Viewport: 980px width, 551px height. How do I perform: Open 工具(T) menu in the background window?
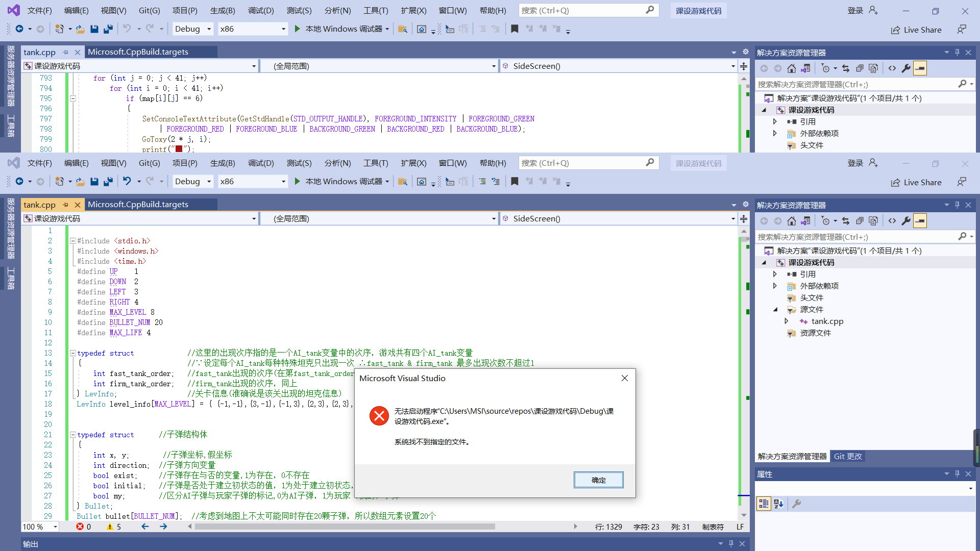point(376,11)
